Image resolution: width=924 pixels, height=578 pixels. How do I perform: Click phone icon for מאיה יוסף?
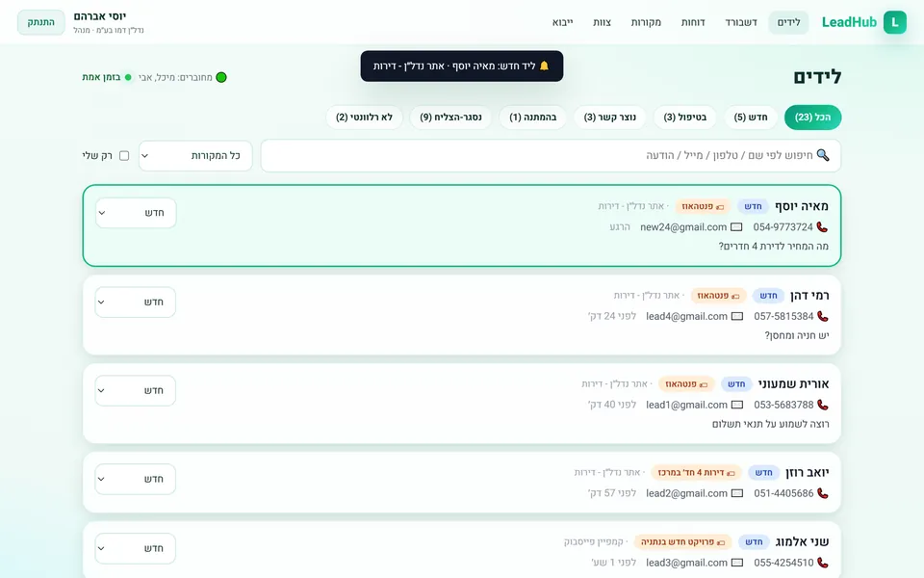(822, 227)
